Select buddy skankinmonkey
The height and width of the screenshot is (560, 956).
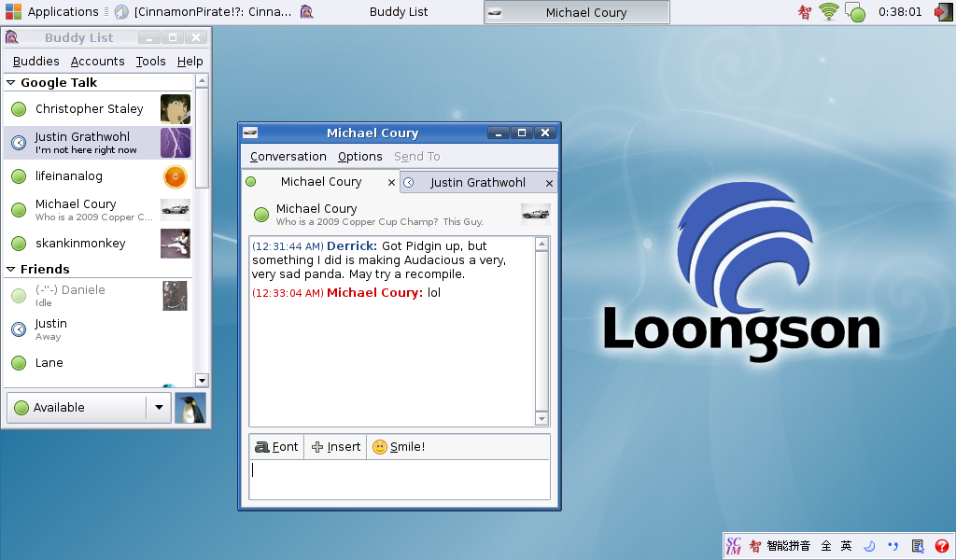point(98,244)
